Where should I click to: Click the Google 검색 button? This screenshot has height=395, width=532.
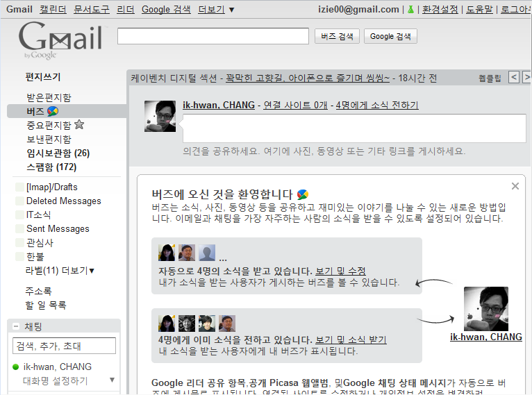pyautogui.click(x=390, y=36)
